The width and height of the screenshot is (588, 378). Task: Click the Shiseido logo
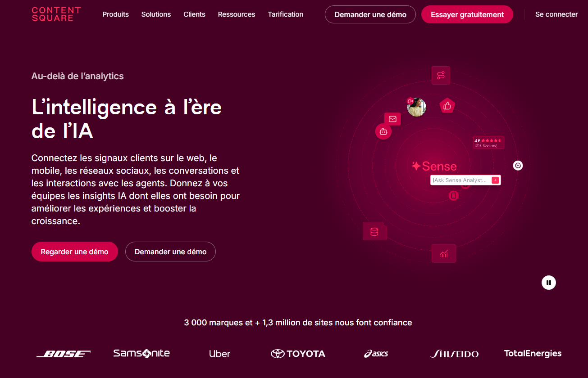pos(454,354)
